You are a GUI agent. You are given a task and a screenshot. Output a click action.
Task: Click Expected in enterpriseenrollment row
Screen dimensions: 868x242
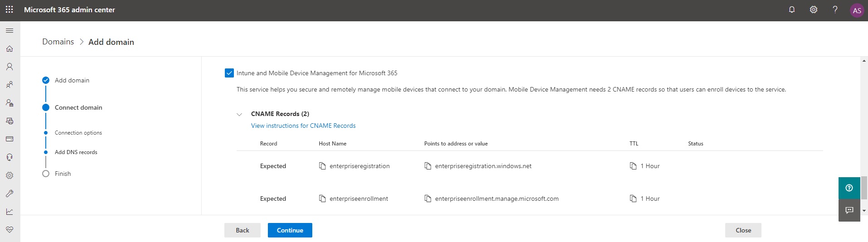coord(273,198)
